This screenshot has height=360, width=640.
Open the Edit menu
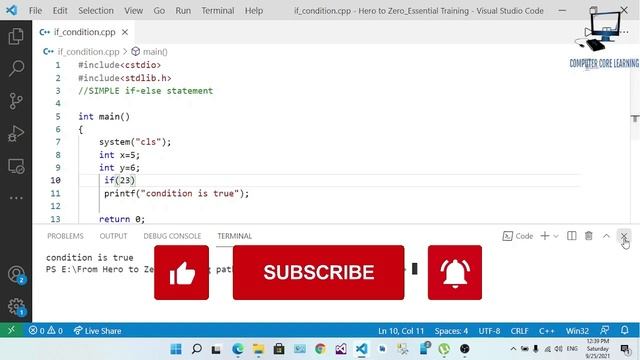point(60,11)
